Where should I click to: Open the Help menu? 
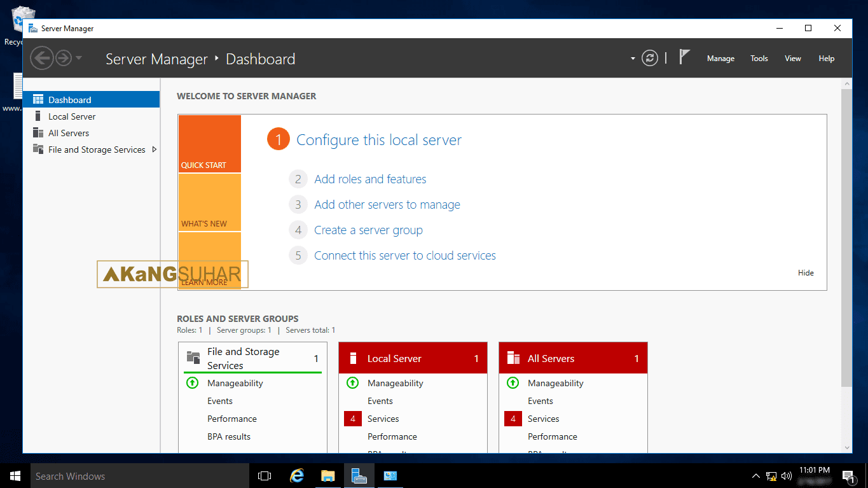(827, 59)
